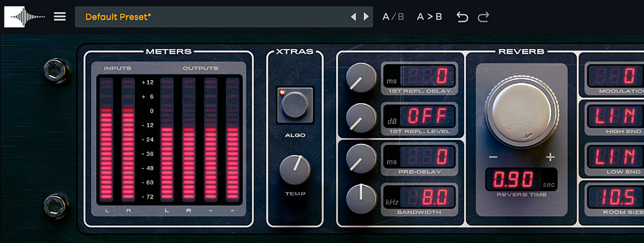This screenshot has width=644, height=243.
Task: Copy settings with A > B button
Action: coord(429,17)
